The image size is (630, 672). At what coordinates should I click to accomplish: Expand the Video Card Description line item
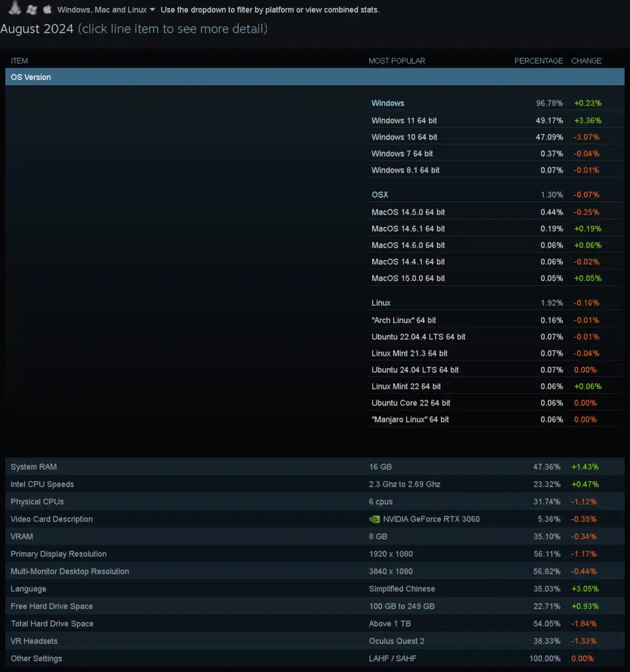[314, 519]
